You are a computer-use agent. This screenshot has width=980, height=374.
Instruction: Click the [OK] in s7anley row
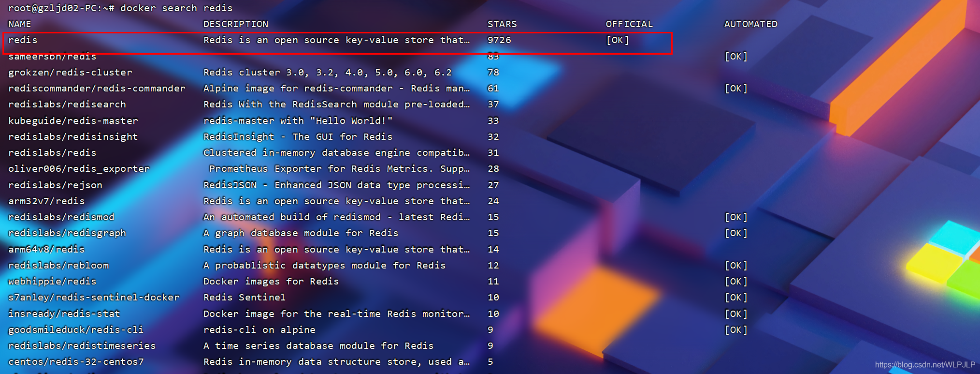click(x=736, y=298)
